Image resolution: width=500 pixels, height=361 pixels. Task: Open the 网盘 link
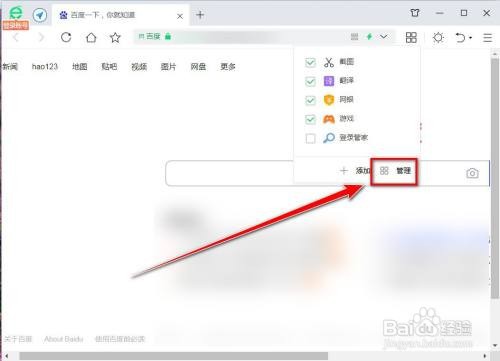point(198,67)
